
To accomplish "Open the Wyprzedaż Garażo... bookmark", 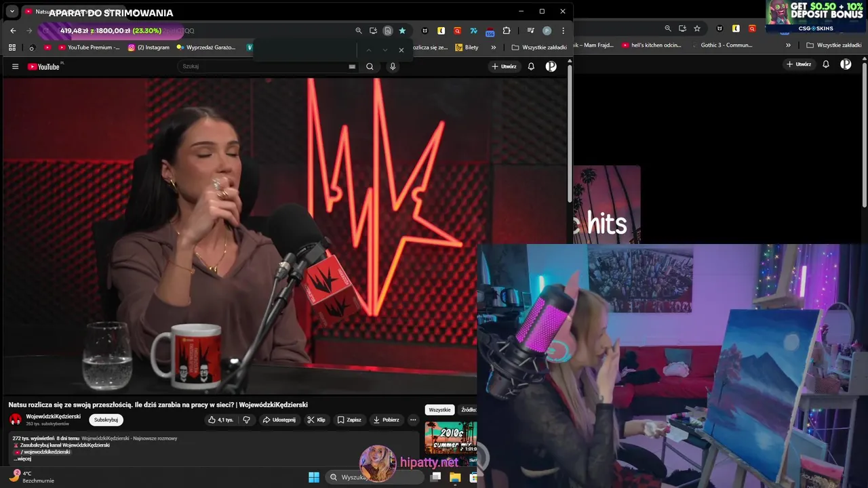I will [206, 47].
